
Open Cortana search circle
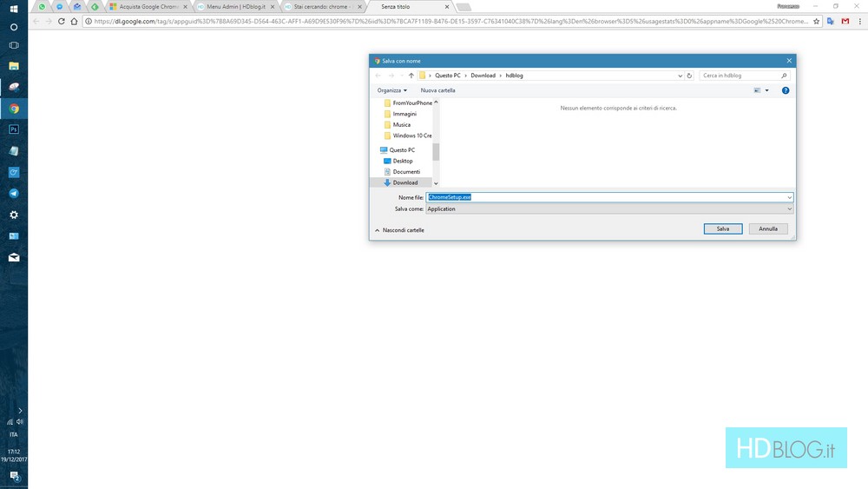tap(14, 27)
